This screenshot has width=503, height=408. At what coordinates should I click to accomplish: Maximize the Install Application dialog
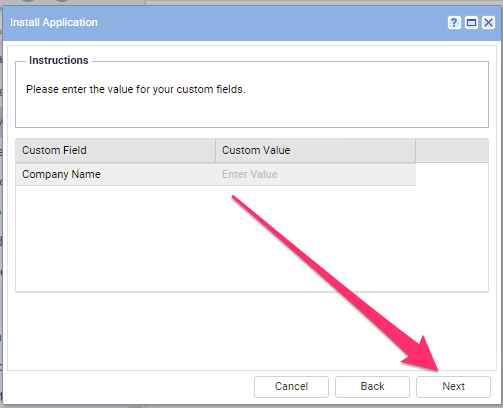pyautogui.click(x=471, y=23)
